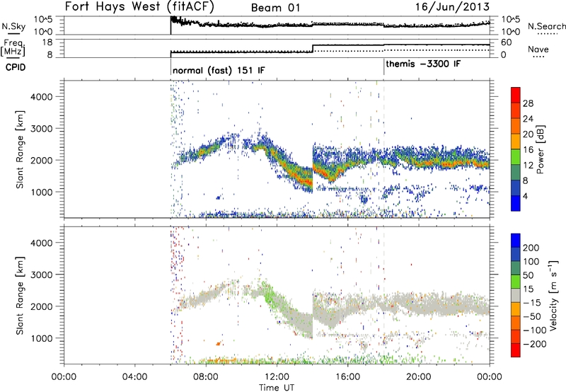Click the velocity colorbar value "50"
Viewport: 566px width, 392px height.
(x=528, y=275)
